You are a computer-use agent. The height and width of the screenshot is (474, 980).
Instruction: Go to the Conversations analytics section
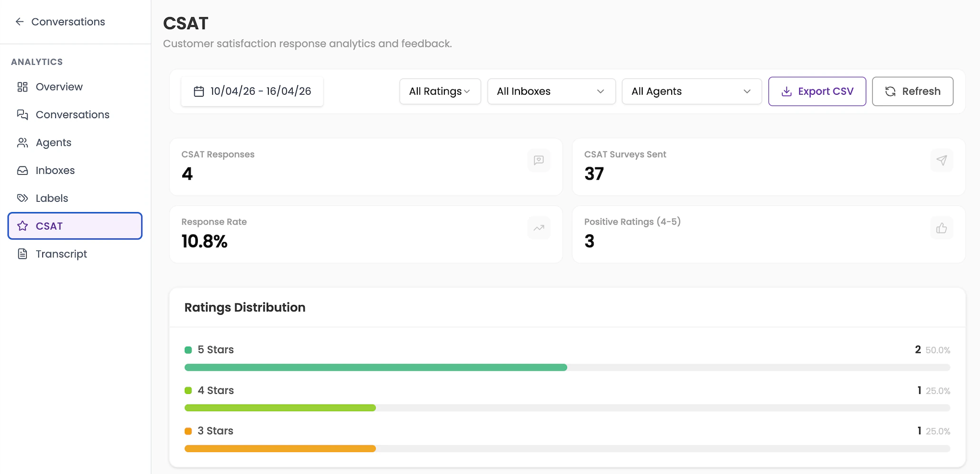click(72, 114)
